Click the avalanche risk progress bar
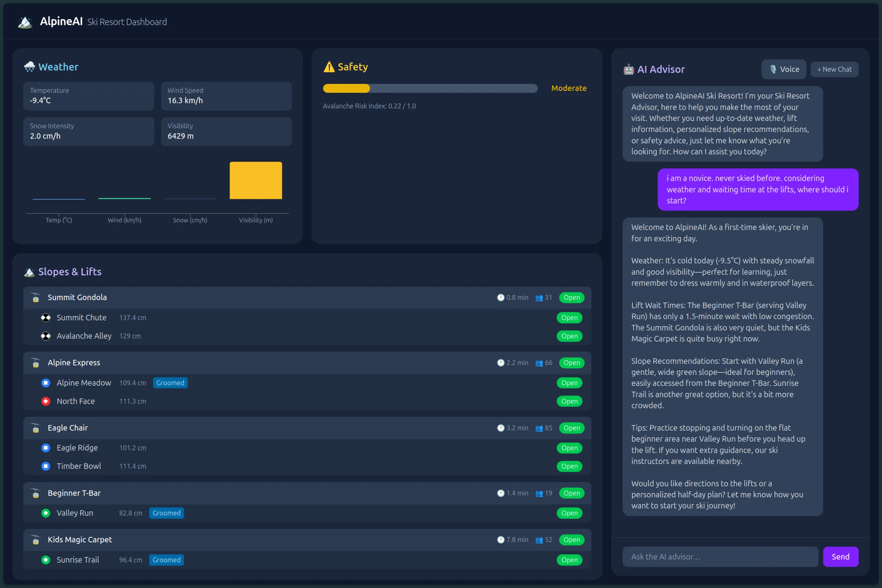This screenshot has width=882, height=588. click(x=430, y=89)
